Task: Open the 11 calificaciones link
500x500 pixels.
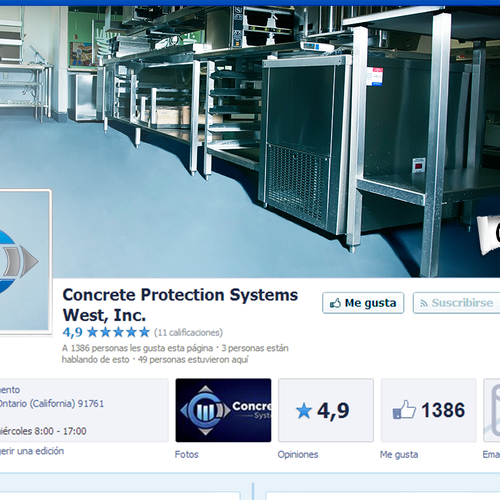Action: [x=188, y=333]
